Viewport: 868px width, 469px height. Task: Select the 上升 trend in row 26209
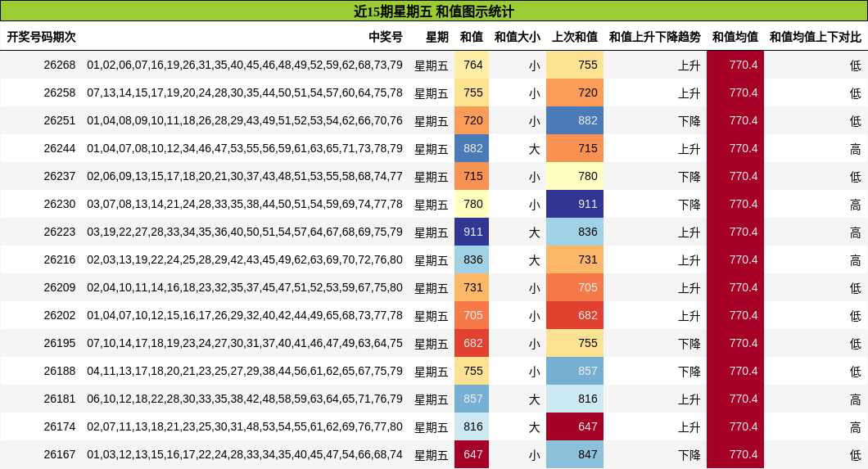[x=689, y=288]
